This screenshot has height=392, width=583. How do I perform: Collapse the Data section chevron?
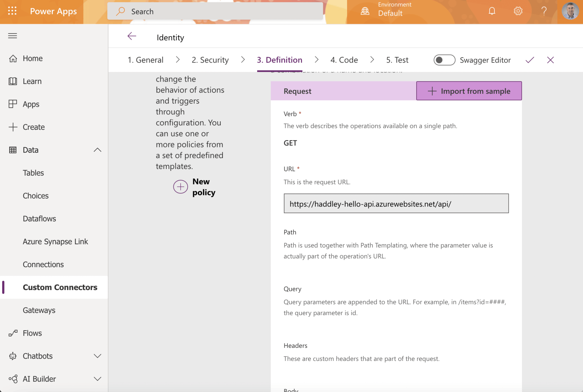tap(97, 150)
